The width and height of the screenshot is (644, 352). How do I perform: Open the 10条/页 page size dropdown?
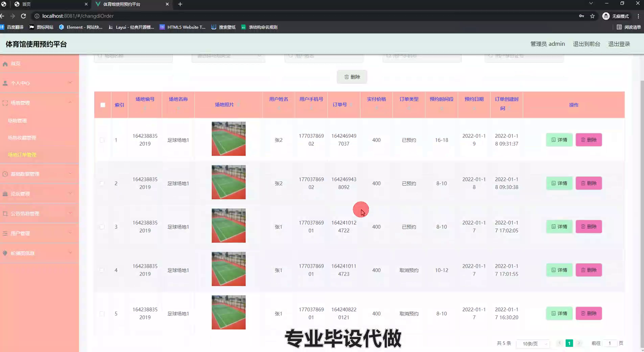pos(533,344)
